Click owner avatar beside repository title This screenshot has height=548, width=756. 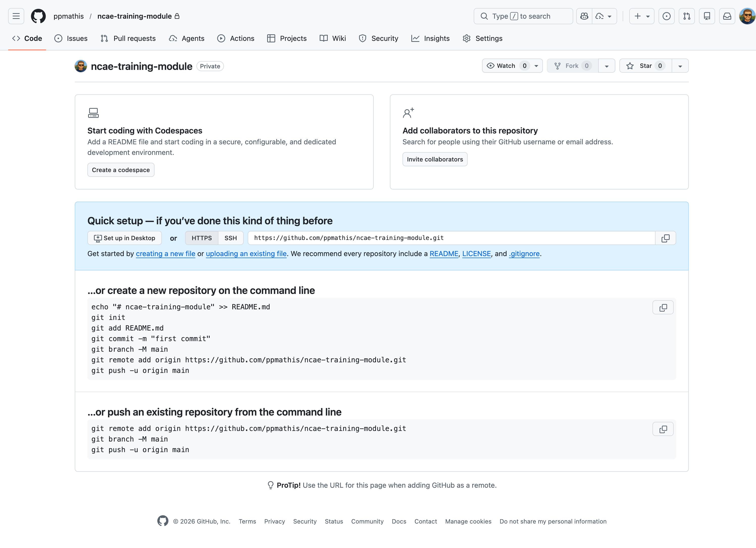(x=81, y=66)
